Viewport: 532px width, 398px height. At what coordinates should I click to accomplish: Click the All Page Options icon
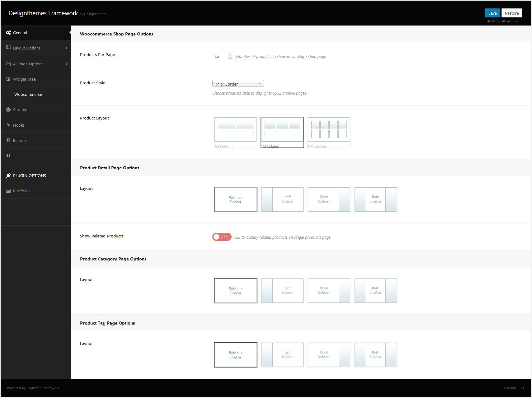tap(8, 64)
